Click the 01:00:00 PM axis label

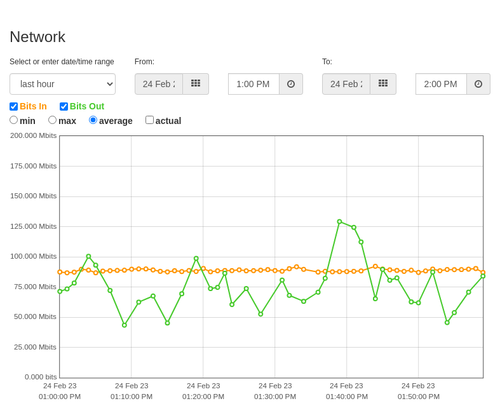[60, 397]
